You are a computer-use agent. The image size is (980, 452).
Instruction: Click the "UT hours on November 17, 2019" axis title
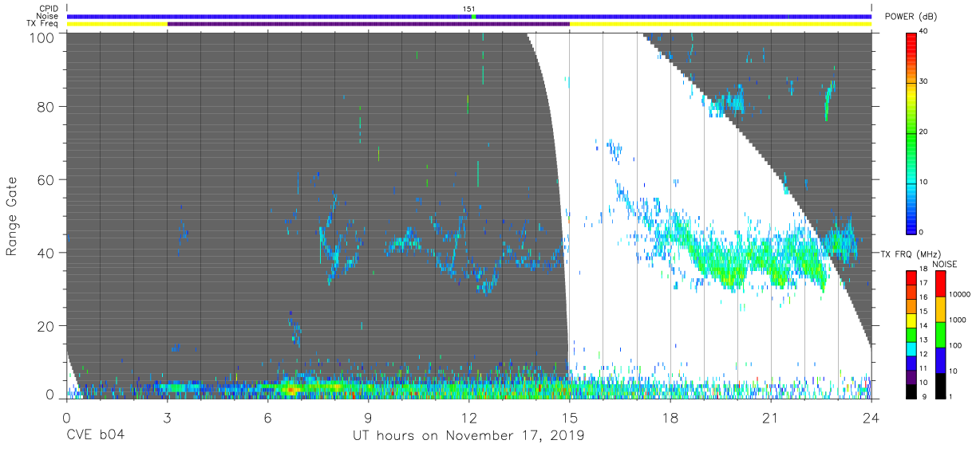click(468, 435)
